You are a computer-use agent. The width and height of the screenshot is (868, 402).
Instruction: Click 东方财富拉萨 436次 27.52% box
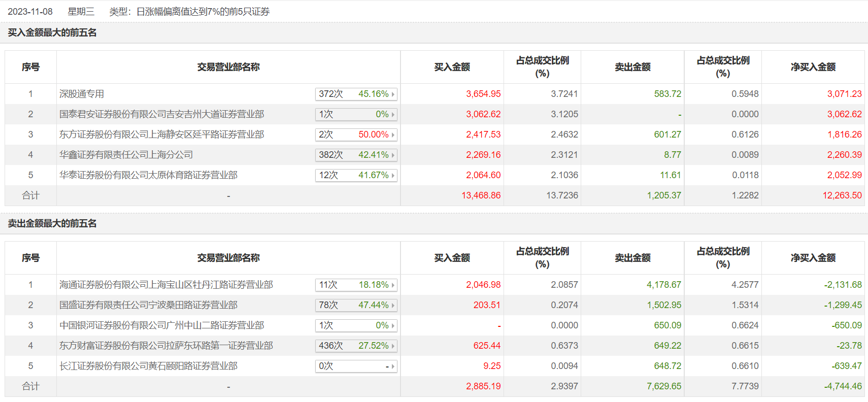click(356, 346)
